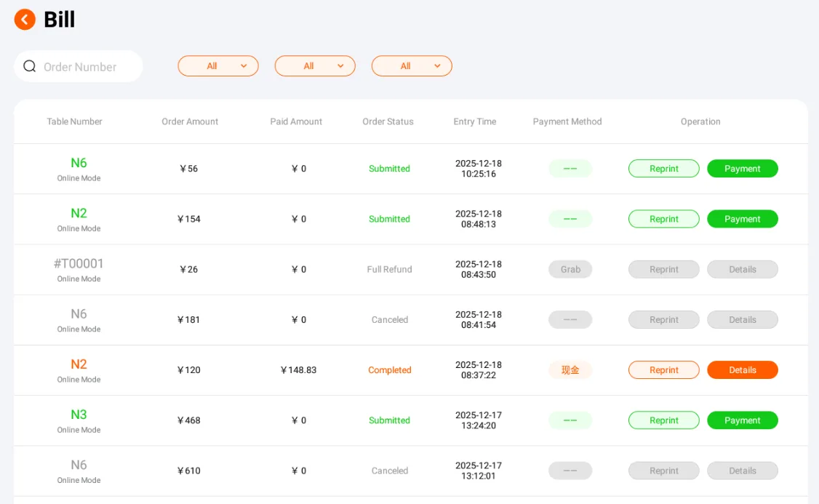Screen dimensions: 819x504
Task: Click the Completed order status
Action: point(390,369)
